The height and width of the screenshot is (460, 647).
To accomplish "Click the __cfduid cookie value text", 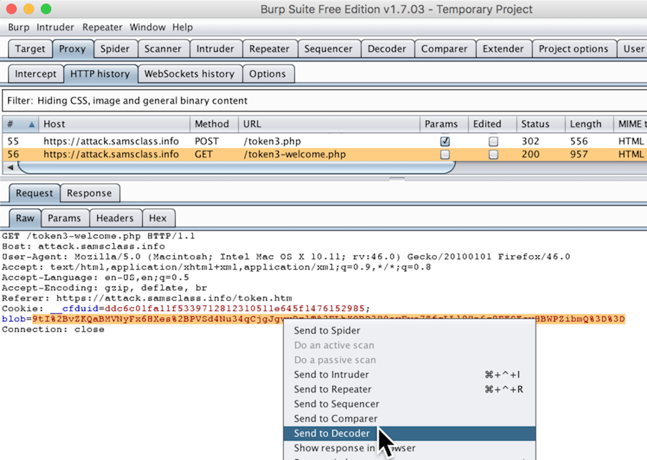I will coord(234,309).
